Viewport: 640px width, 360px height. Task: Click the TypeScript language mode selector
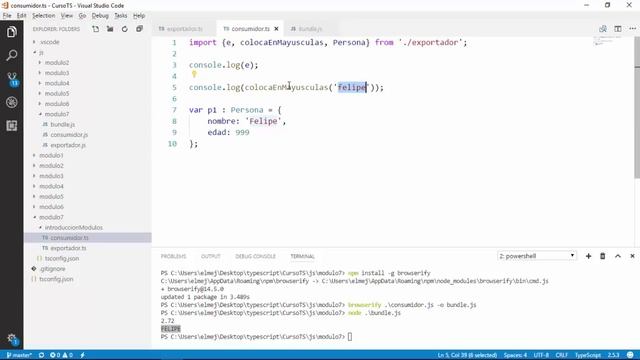click(x=588, y=355)
